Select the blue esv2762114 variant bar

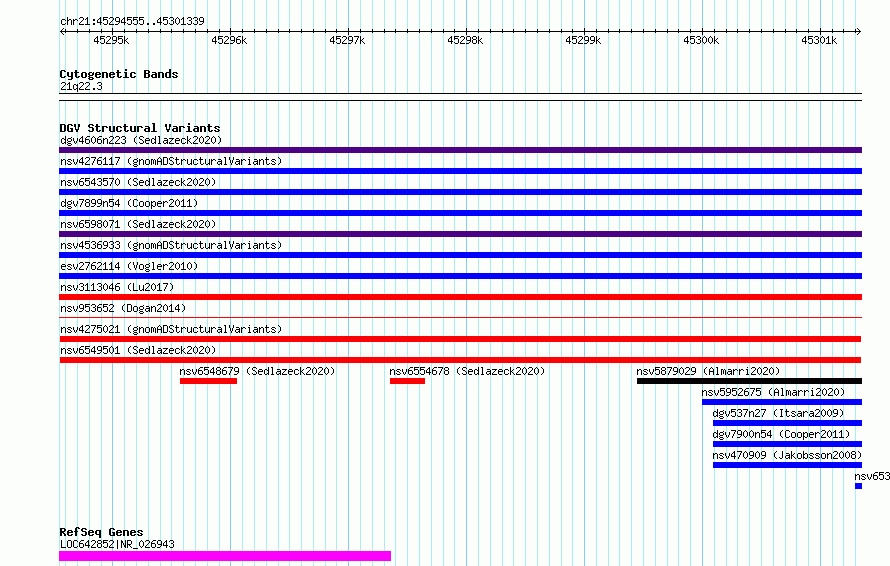pos(460,276)
